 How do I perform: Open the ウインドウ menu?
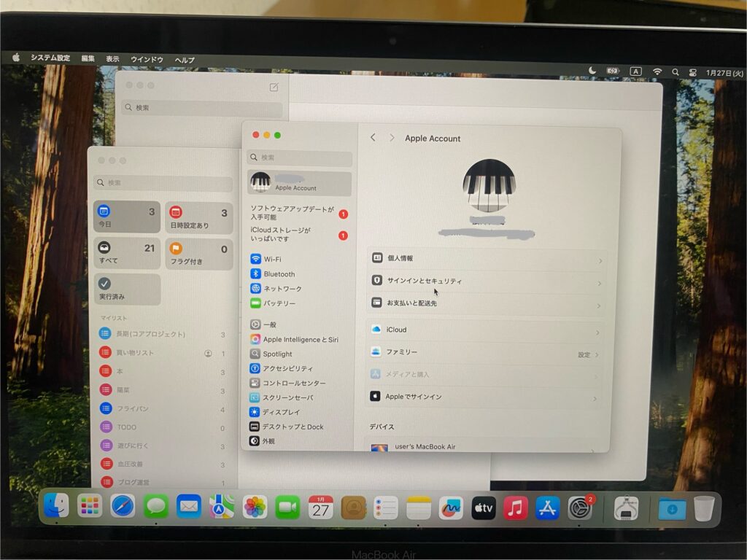(147, 59)
